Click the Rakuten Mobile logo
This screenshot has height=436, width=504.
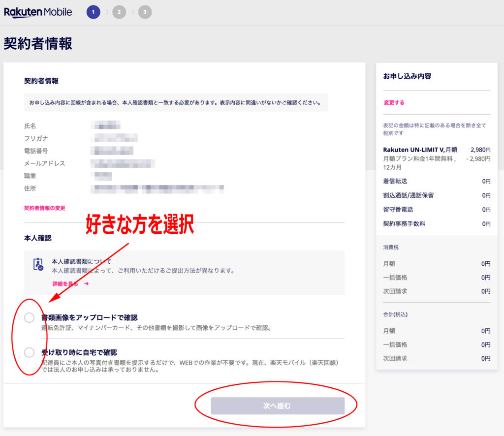(38, 12)
